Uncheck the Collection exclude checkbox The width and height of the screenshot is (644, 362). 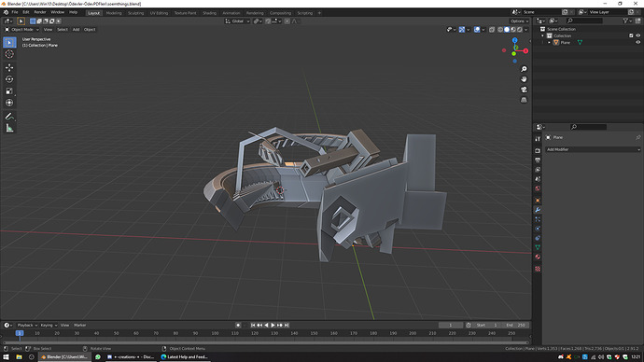[631, 35]
